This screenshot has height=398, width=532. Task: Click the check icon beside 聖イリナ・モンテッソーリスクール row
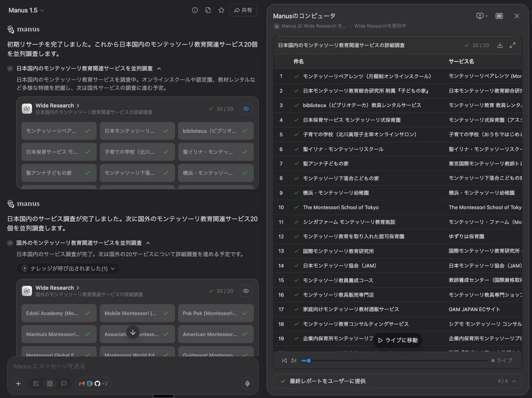pyautogui.click(x=297, y=149)
